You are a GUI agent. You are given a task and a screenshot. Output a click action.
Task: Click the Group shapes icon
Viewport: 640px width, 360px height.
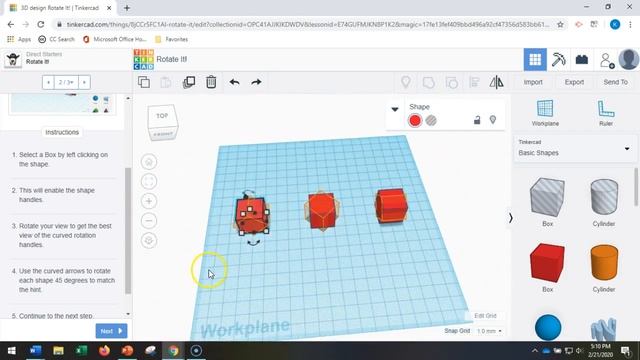pyautogui.click(x=429, y=82)
